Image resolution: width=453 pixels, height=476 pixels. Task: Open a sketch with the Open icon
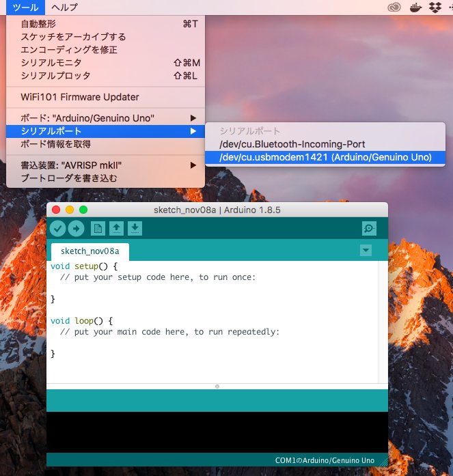tap(117, 229)
